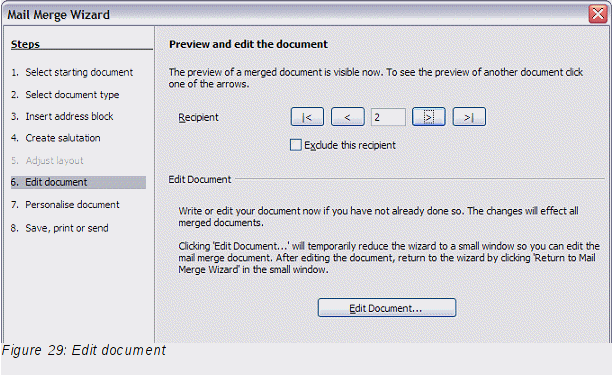Click the Preview and edit the document heading

coord(248,44)
